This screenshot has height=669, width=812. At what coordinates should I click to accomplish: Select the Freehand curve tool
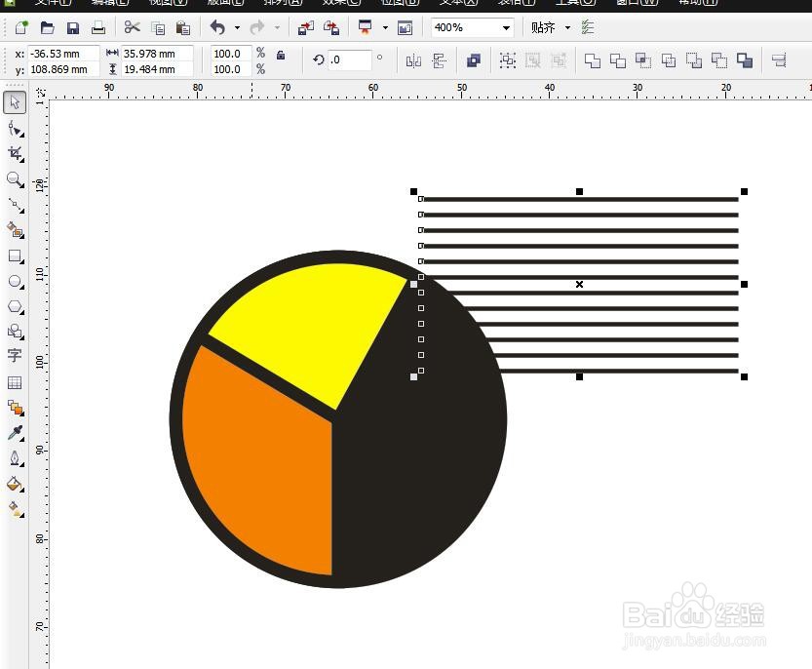[x=15, y=205]
